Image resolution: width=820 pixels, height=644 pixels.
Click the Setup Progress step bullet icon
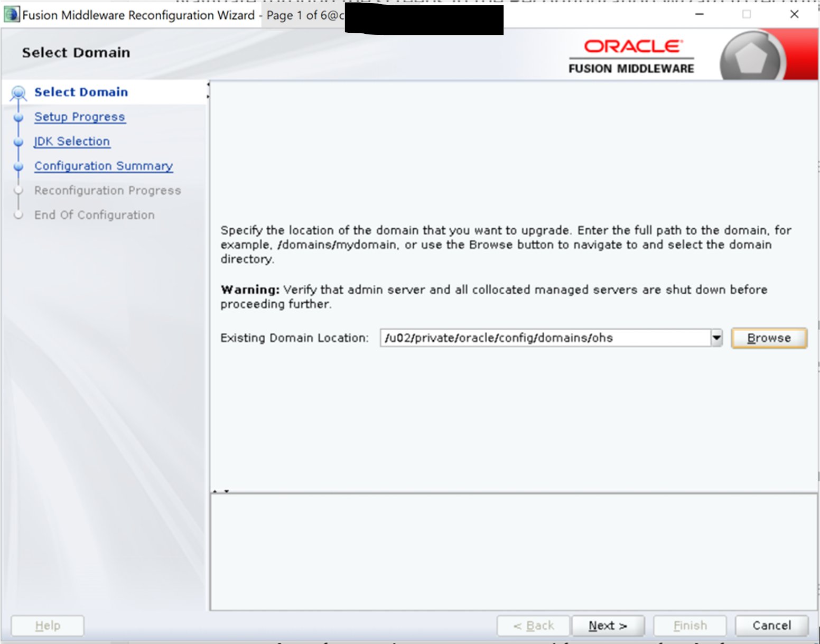click(x=18, y=117)
